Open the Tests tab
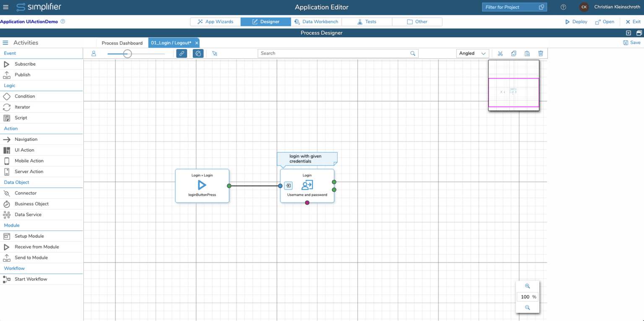This screenshot has width=644, height=321. tap(367, 22)
